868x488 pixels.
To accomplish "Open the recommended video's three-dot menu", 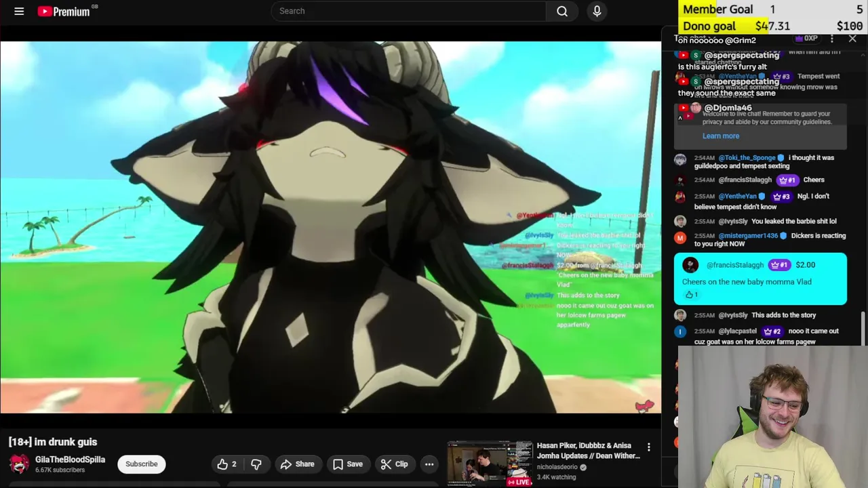I will click(x=649, y=447).
